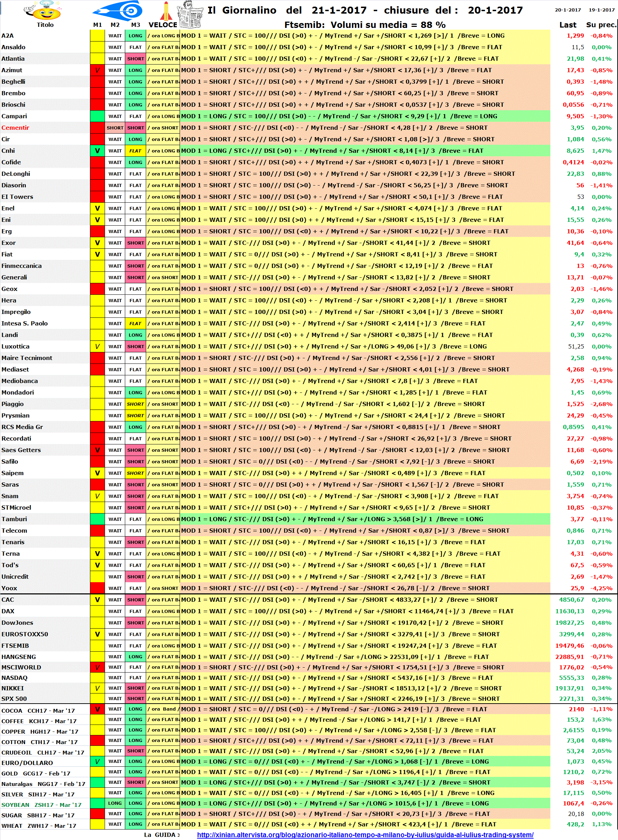Click the Il Giornalino title heading
The width and height of the screenshot is (618, 840).
pos(365,10)
